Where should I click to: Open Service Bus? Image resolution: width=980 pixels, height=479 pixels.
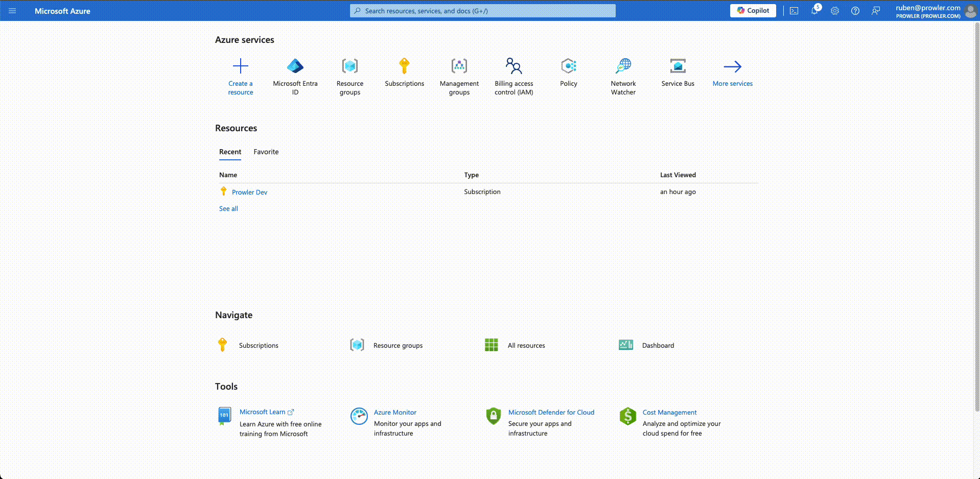(x=678, y=66)
